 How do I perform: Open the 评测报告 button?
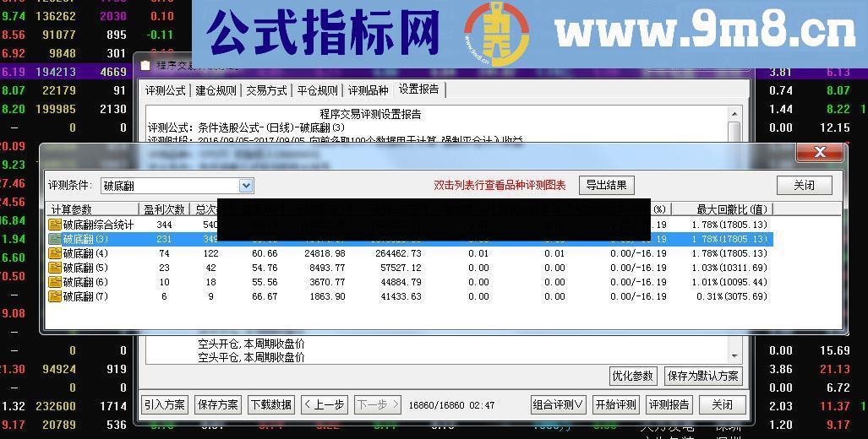tap(669, 404)
